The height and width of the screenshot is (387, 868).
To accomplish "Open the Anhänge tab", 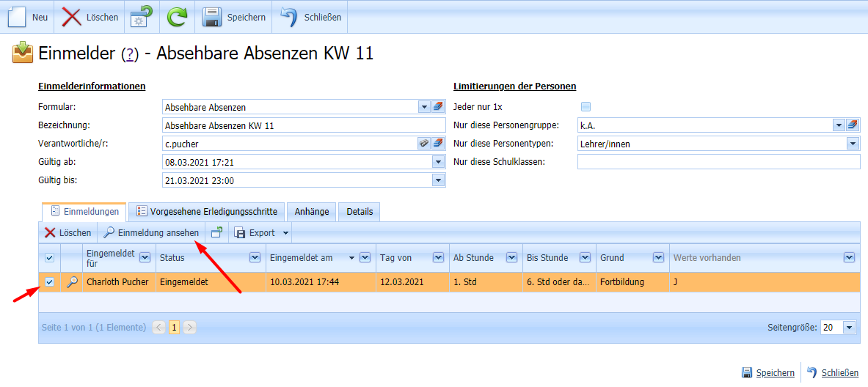I will pos(312,212).
